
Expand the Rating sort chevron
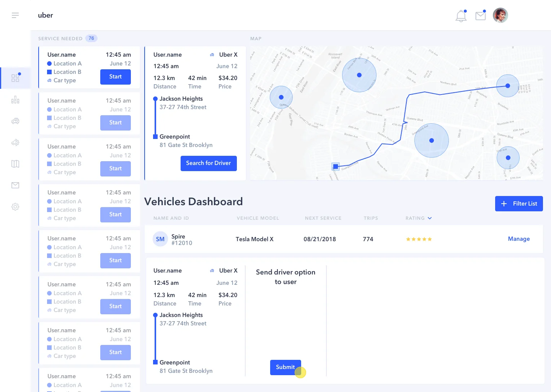430,218
